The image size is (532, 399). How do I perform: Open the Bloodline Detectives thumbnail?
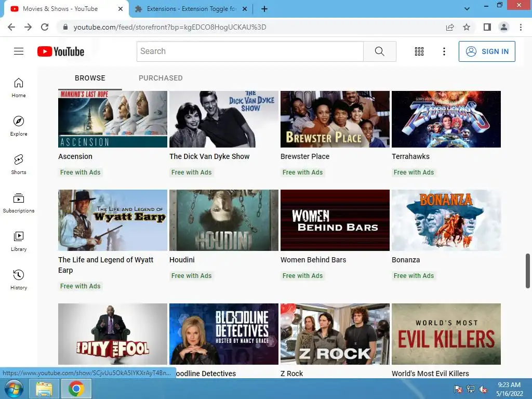click(223, 334)
